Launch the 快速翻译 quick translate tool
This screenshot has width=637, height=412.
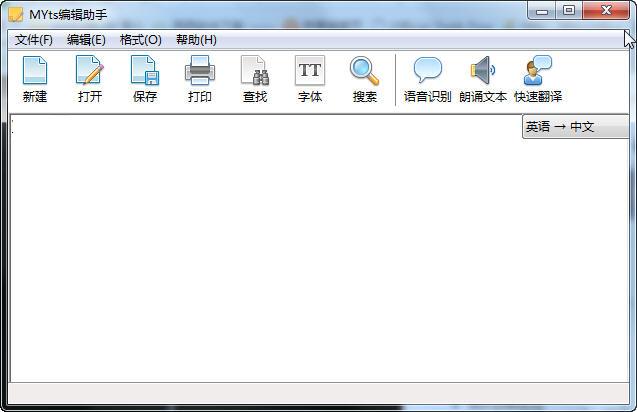[x=538, y=72]
